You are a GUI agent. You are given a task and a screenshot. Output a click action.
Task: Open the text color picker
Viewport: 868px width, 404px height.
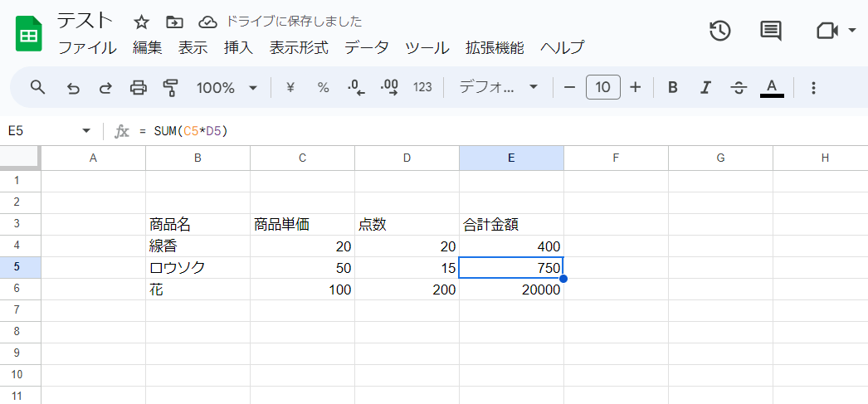(x=772, y=87)
